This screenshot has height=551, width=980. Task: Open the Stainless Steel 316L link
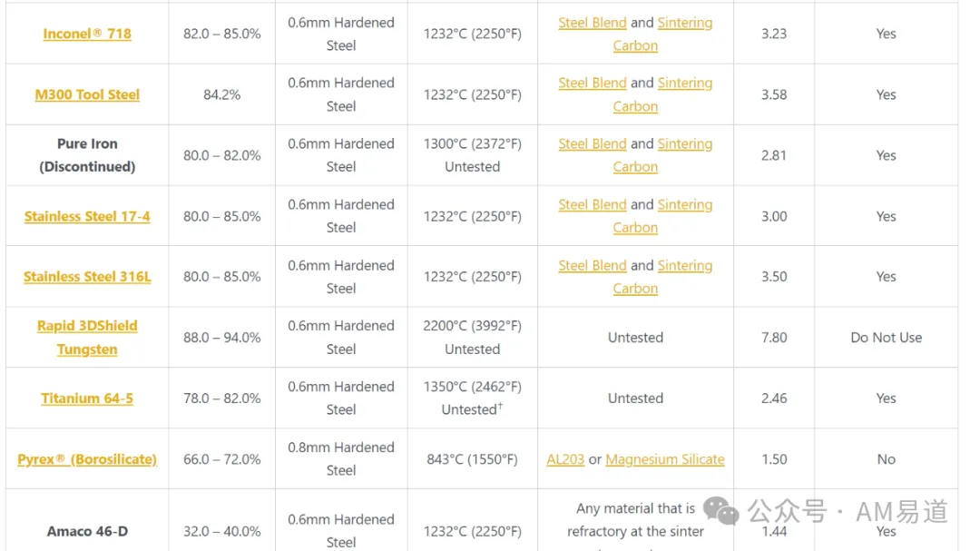(x=87, y=277)
